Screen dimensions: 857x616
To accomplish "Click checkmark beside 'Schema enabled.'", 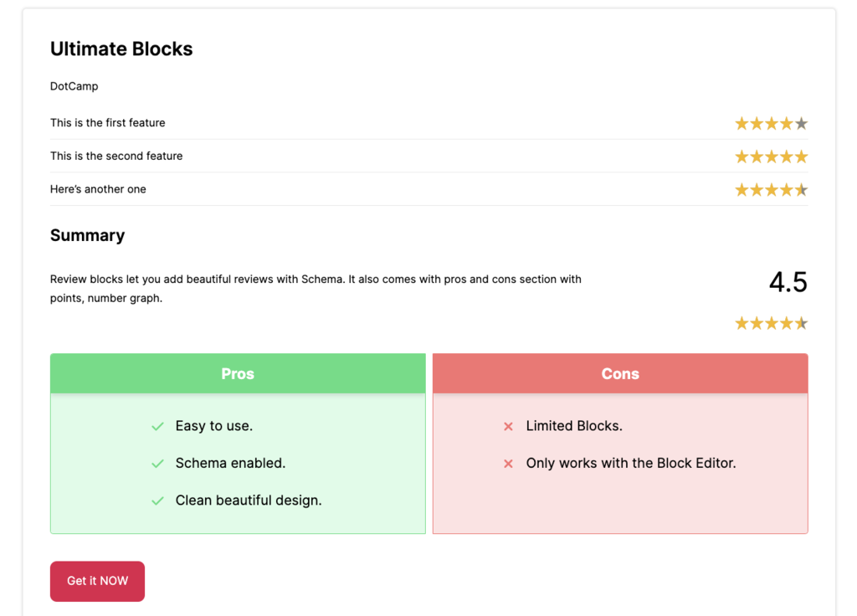I will pyautogui.click(x=157, y=464).
